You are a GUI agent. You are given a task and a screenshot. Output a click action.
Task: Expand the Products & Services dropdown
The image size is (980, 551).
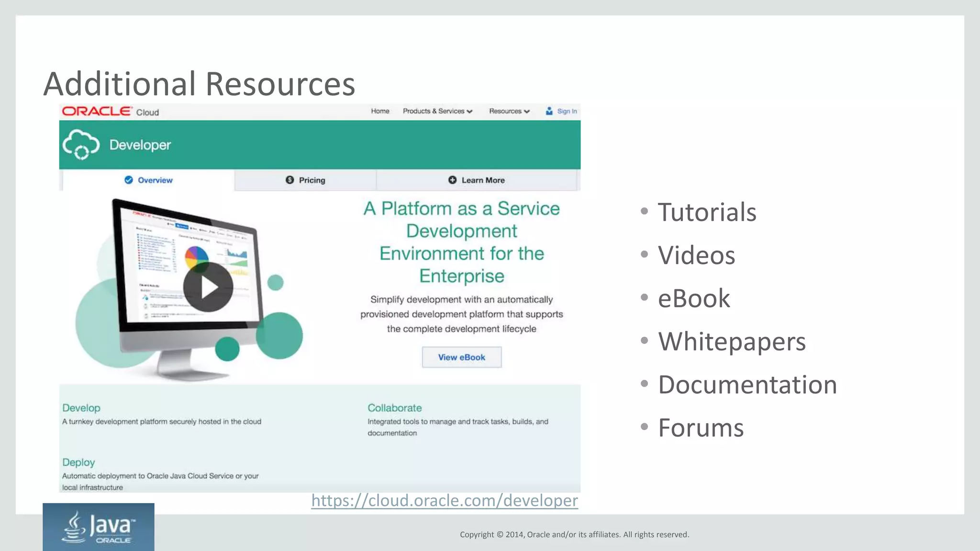click(437, 111)
